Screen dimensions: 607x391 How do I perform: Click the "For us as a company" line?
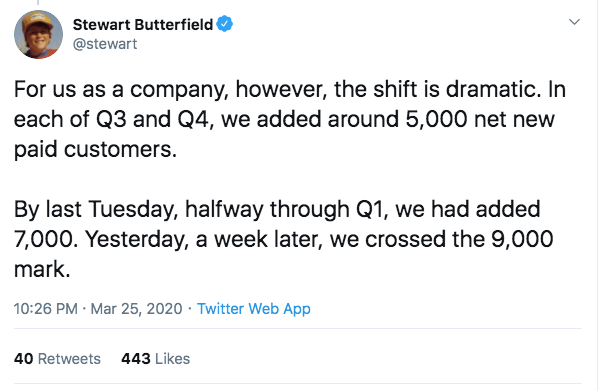[290, 89]
